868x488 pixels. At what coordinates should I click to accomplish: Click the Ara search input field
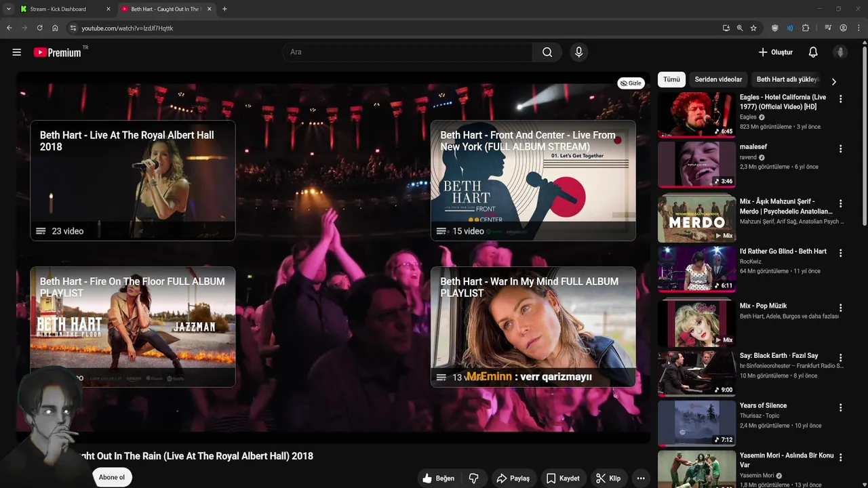point(408,52)
